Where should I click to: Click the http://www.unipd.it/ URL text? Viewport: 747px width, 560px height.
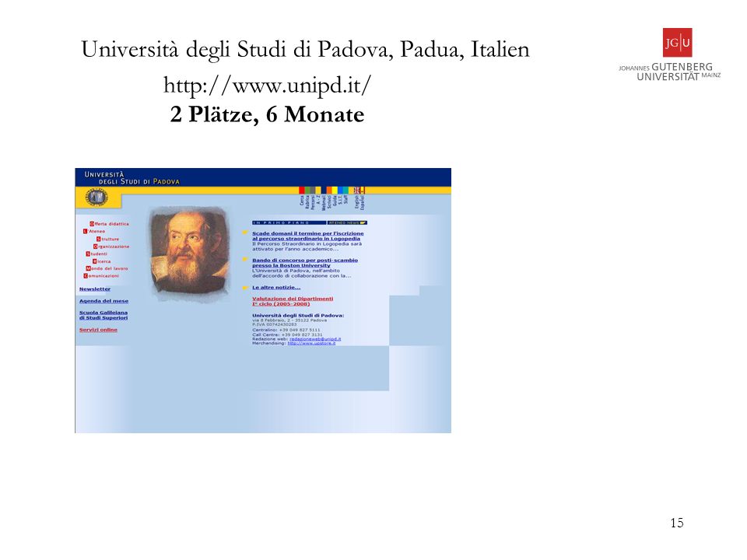click(267, 86)
